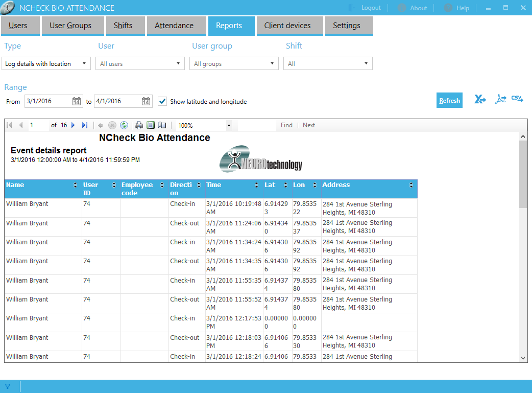Click the Event details report heading

click(49, 150)
